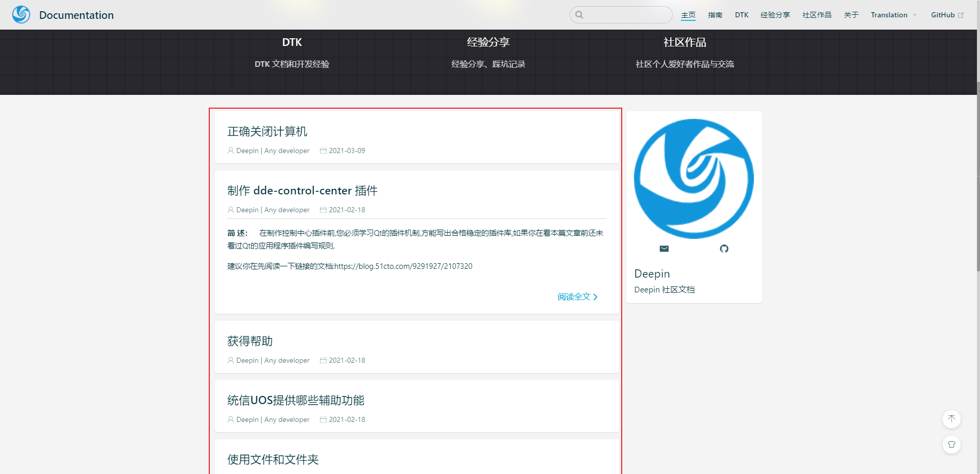
Task: Click the page's vertical scrollbar
Action: pyautogui.click(x=977, y=176)
